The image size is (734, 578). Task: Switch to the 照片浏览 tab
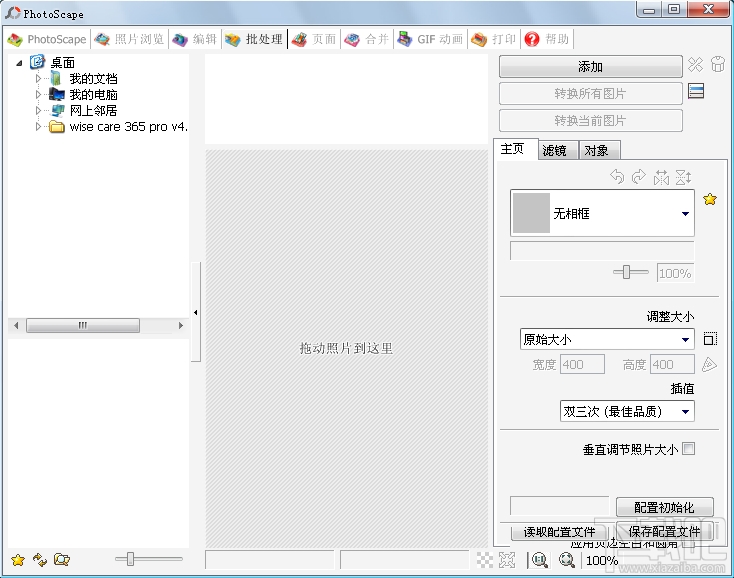[129, 39]
